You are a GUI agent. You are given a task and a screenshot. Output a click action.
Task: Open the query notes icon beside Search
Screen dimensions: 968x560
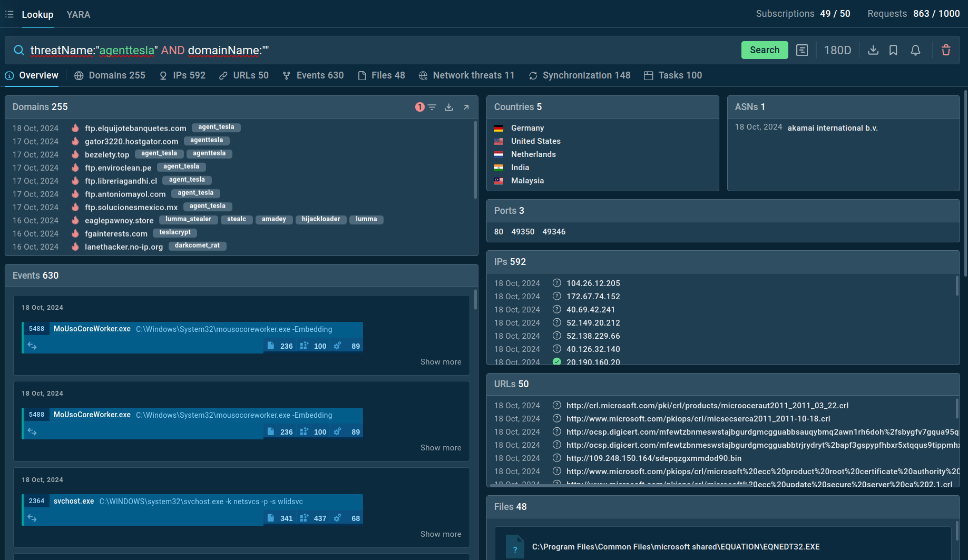(x=802, y=50)
